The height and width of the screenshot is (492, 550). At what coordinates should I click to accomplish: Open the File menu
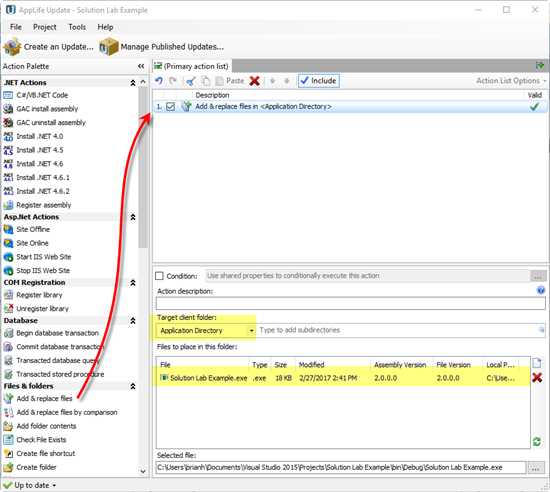pos(16,27)
